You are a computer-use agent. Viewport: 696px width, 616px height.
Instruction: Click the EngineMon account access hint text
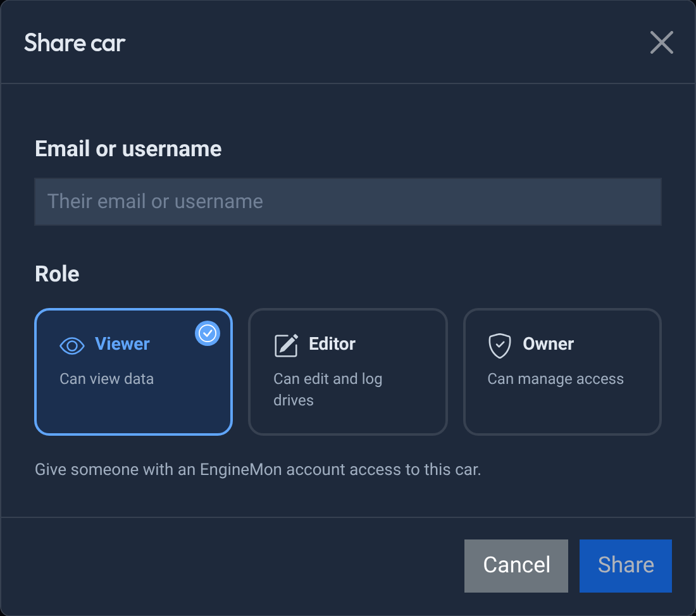pos(258,469)
